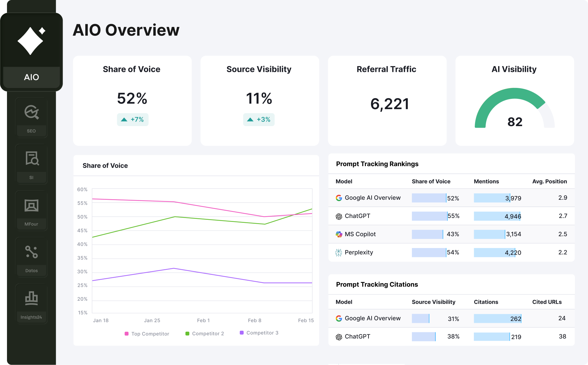Sort by Avg. Position column header
The height and width of the screenshot is (365, 588).
pyautogui.click(x=549, y=182)
